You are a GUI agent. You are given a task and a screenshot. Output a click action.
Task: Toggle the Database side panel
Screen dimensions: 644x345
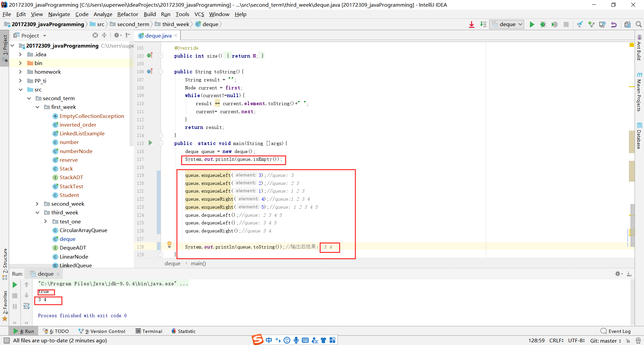639,136
